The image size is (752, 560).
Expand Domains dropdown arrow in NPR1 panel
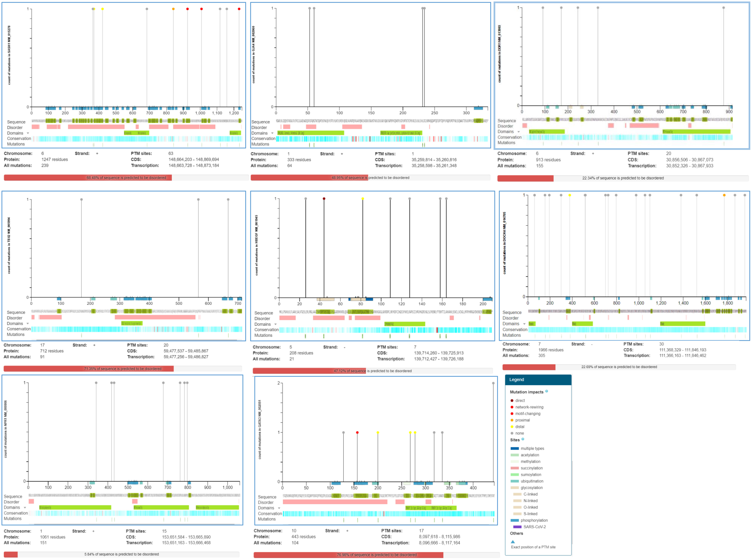25,508
